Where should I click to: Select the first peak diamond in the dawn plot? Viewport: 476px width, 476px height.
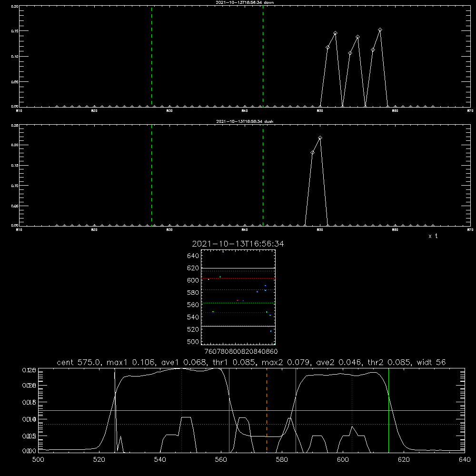[x=335, y=33]
